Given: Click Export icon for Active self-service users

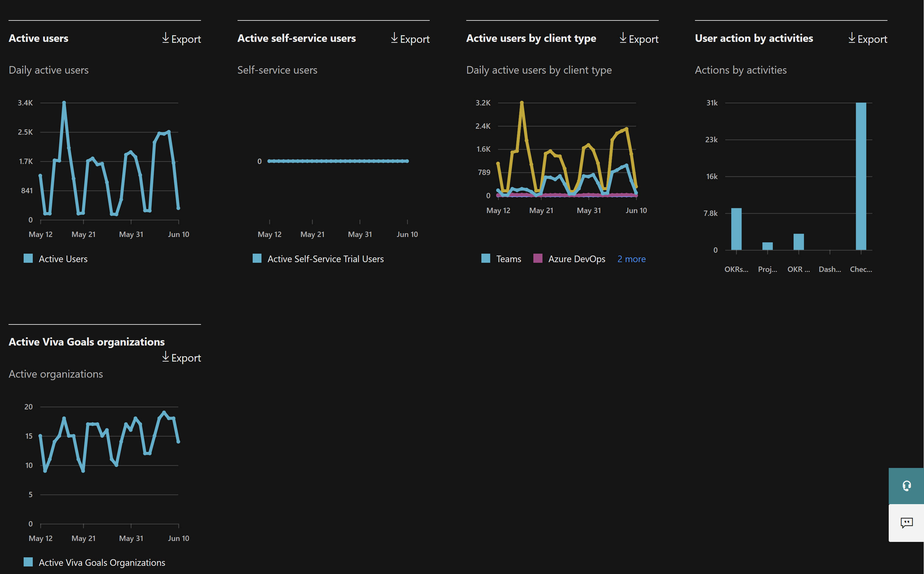Looking at the screenshot, I should pyautogui.click(x=394, y=38).
